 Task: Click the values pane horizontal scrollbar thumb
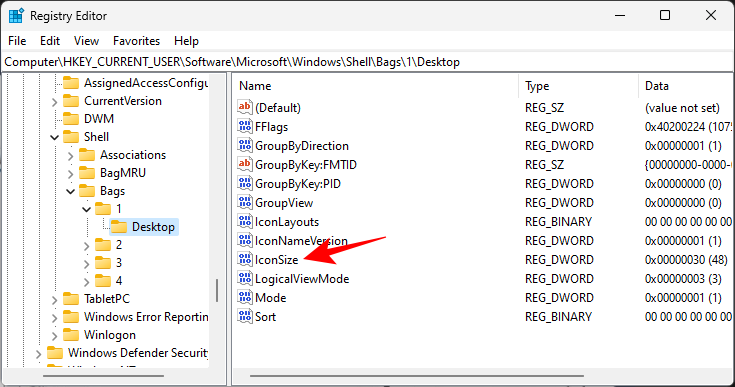(x=417, y=376)
